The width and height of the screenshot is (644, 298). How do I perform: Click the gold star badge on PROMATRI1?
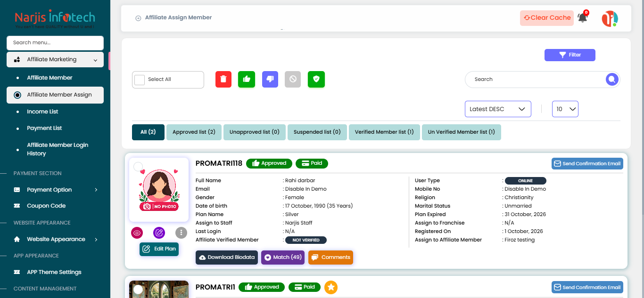click(331, 287)
